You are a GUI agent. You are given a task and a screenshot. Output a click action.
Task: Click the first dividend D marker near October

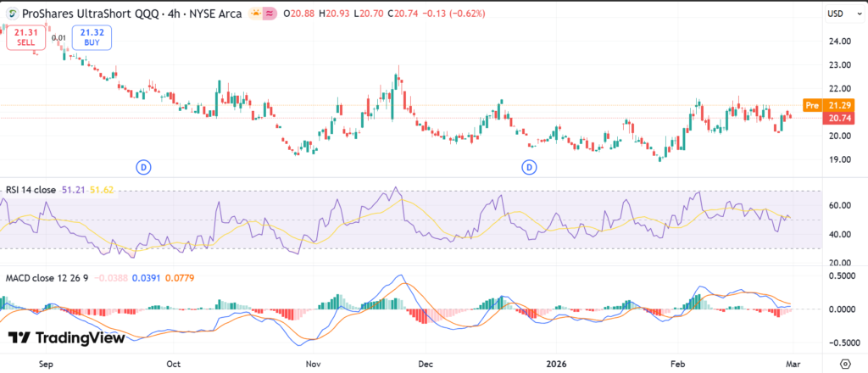[144, 168]
